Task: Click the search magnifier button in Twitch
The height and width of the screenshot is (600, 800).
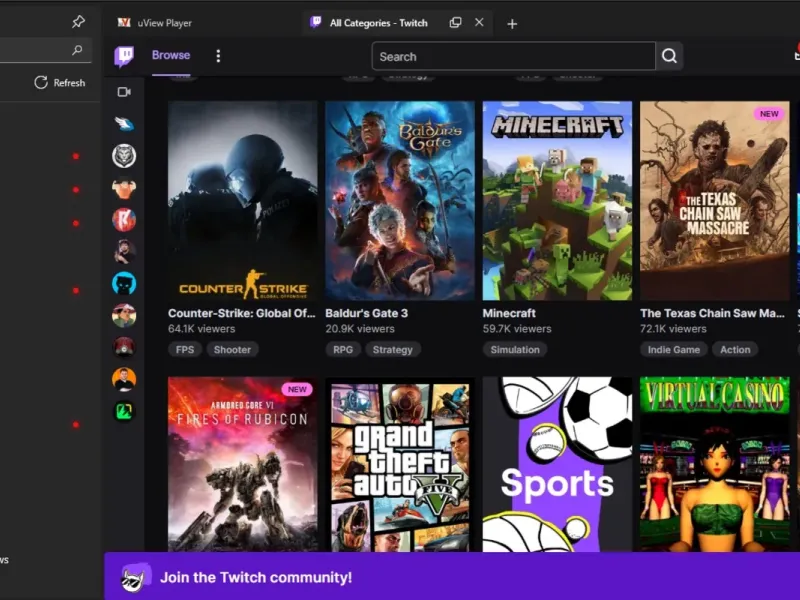Action: pyautogui.click(x=669, y=56)
